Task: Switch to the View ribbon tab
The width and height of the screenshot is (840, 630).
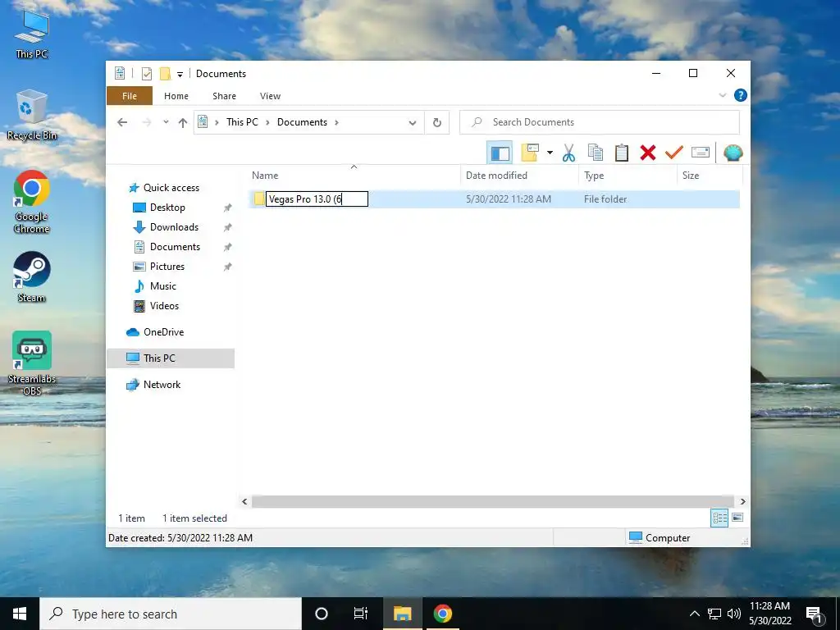Action: [x=270, y=96]
